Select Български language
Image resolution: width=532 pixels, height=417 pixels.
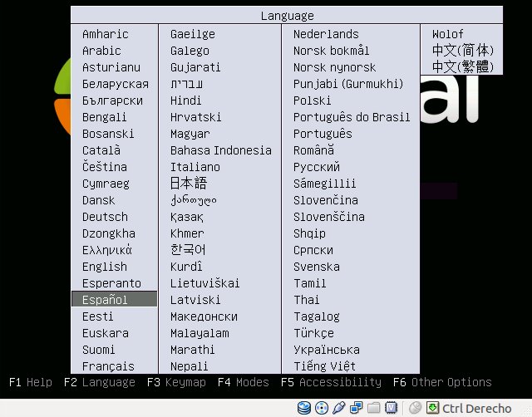pyautogui.click(x=115, y=101)
